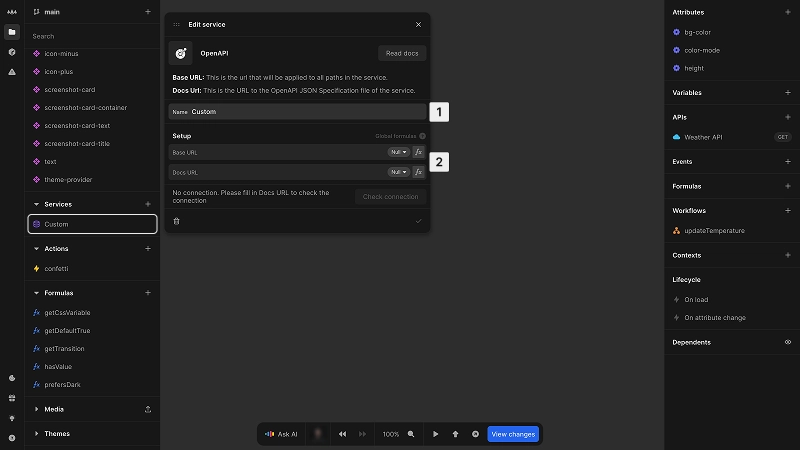The height and width of the screenshot is (450, 800).
Task: Start preview with the play icon
Action: (436, 434)
